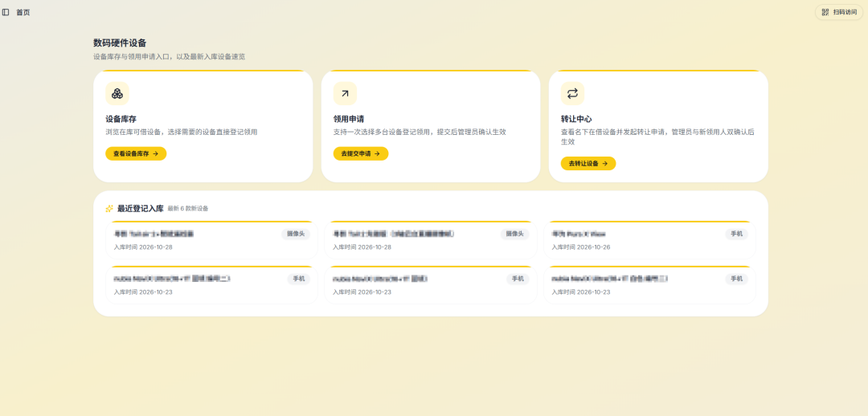Click the 领用申请 card title
This screenshot has width=868, height=416.
click(348, 119)
